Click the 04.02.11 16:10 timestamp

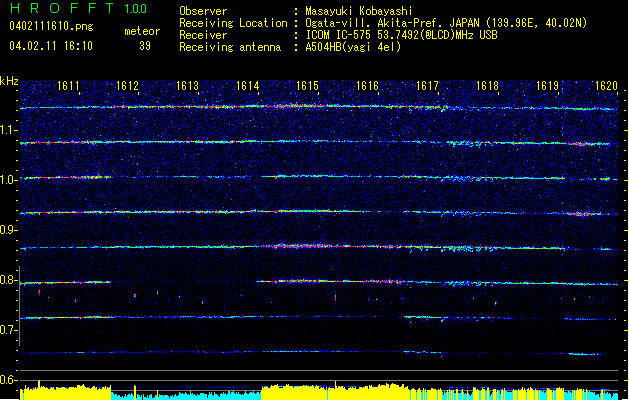[50, 45]
